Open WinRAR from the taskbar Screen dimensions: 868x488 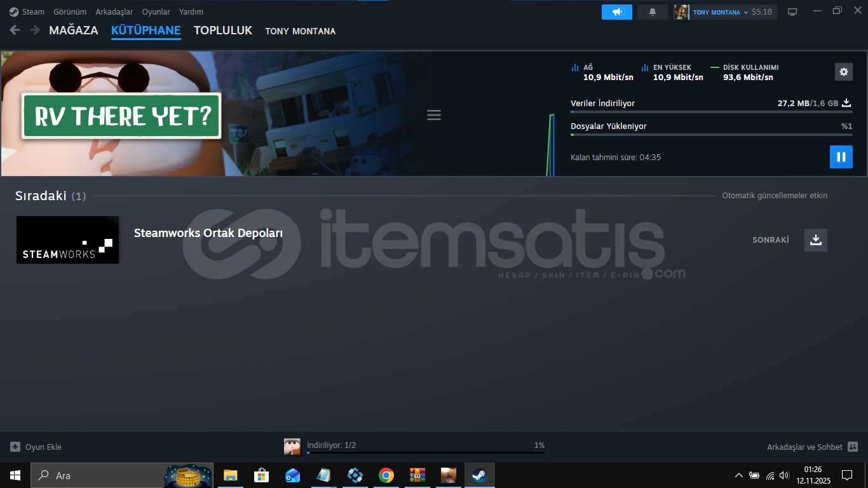pos(417,475)
